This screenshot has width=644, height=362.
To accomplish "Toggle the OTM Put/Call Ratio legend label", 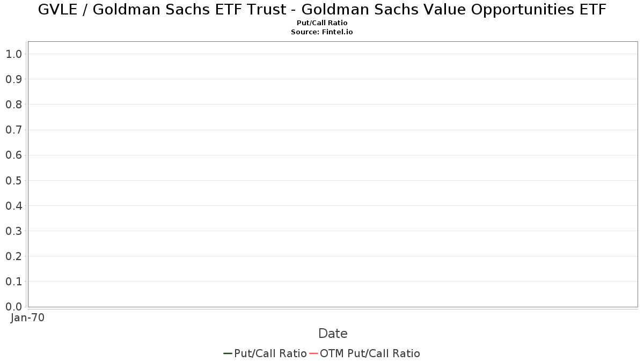I will click(370, 353).
